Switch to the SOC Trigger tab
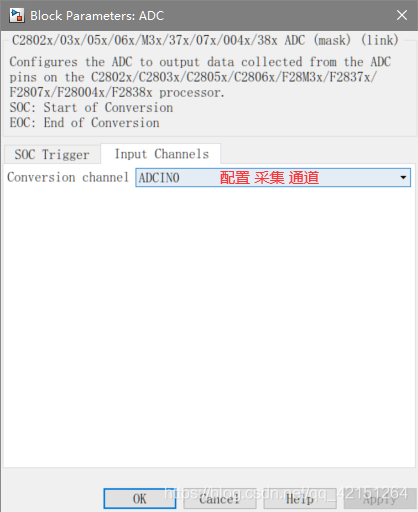418x512 pixels. coord(52,154)
